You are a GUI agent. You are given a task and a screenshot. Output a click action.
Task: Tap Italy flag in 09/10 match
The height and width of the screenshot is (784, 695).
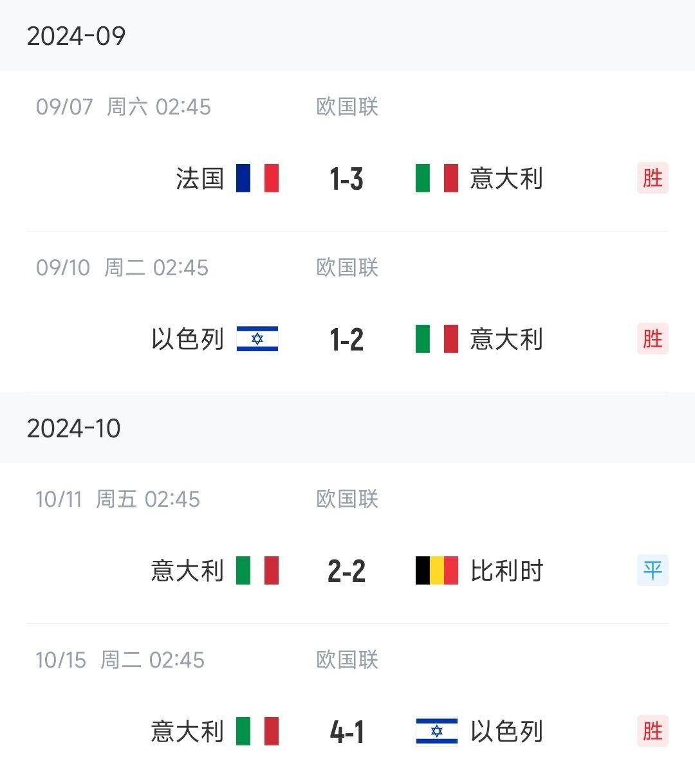[437, 339]
